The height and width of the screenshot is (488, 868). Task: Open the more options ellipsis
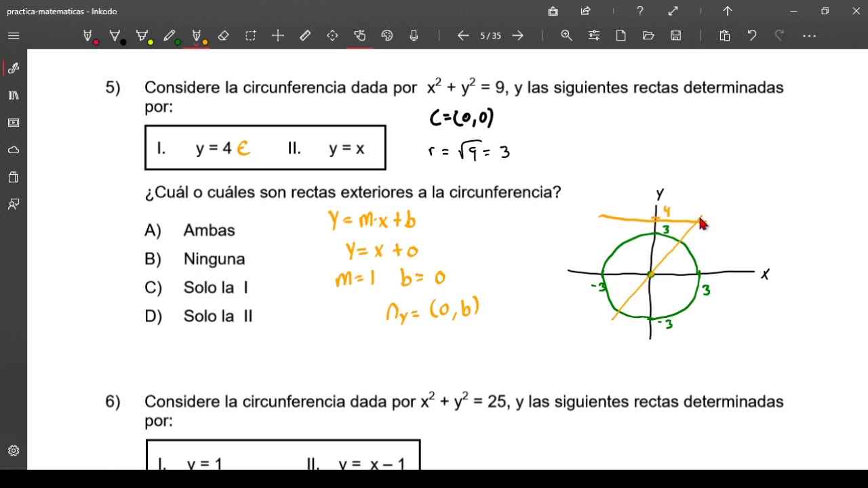click(x=809, y=36)
